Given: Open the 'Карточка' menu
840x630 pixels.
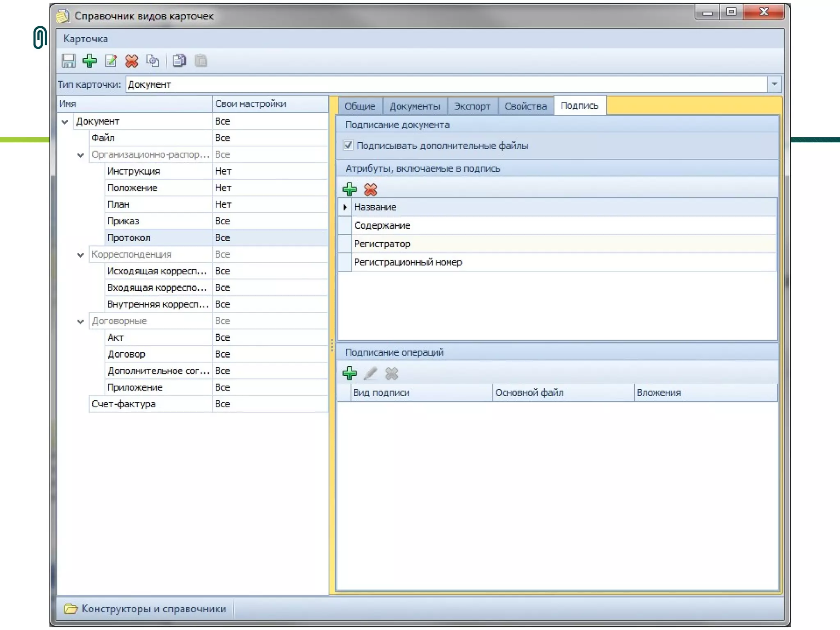Looking at the screenshot, I should [x=85, y=39].
